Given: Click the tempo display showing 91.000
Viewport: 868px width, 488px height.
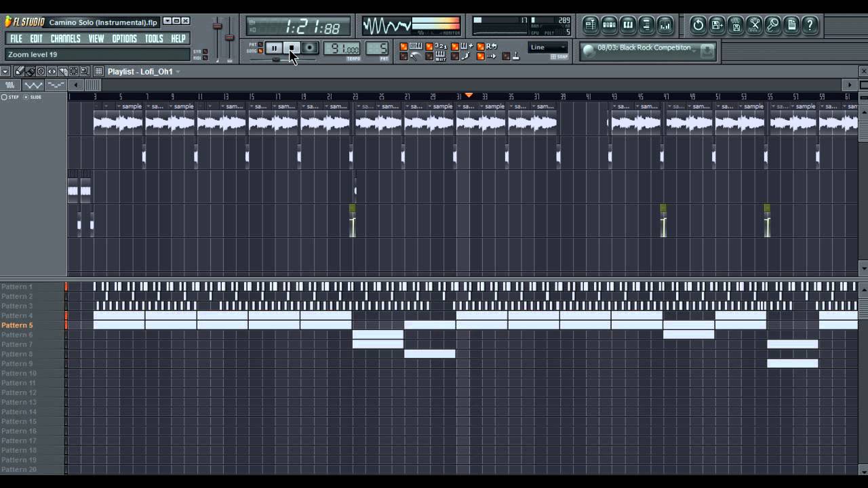Looking at the screenshot, I should pos(342,49).
